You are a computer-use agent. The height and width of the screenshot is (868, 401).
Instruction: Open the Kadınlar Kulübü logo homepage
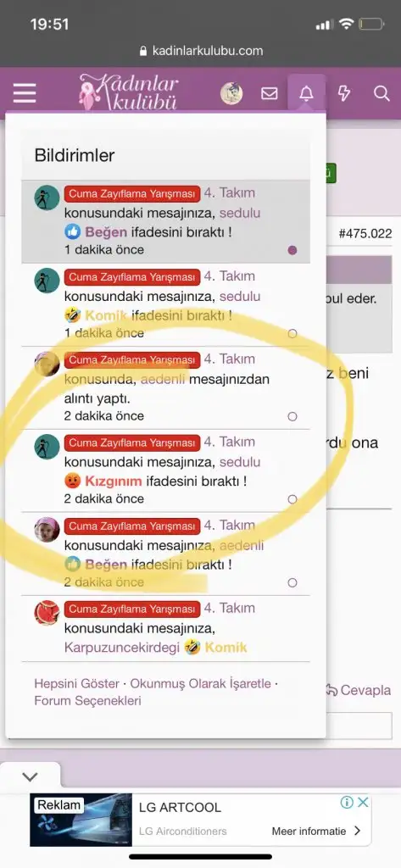point(129,92)
